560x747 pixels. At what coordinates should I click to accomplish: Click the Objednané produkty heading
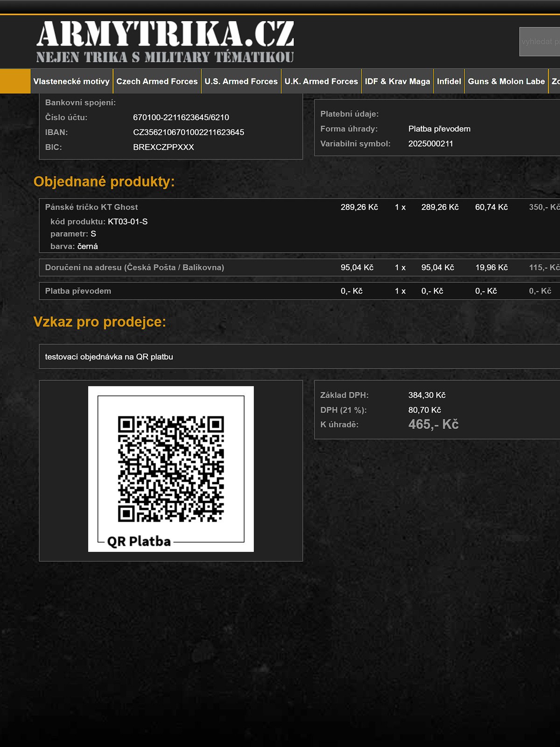pos(104,182)
